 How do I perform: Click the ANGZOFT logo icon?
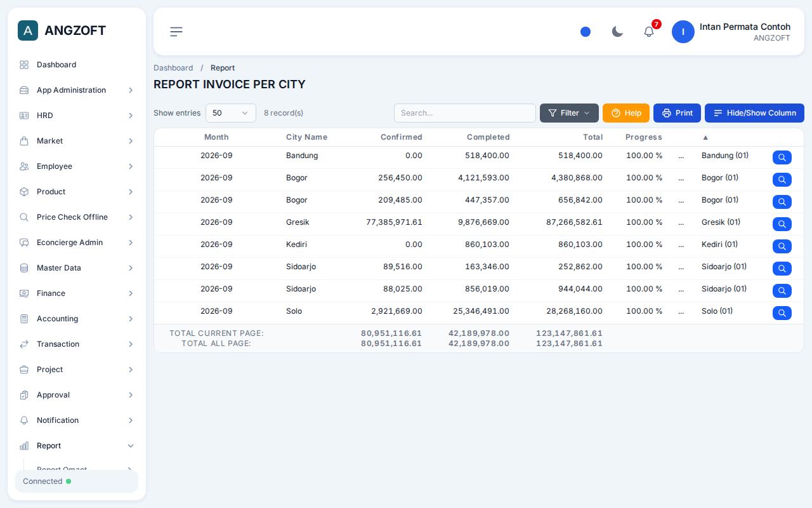[x=28, y=30]
